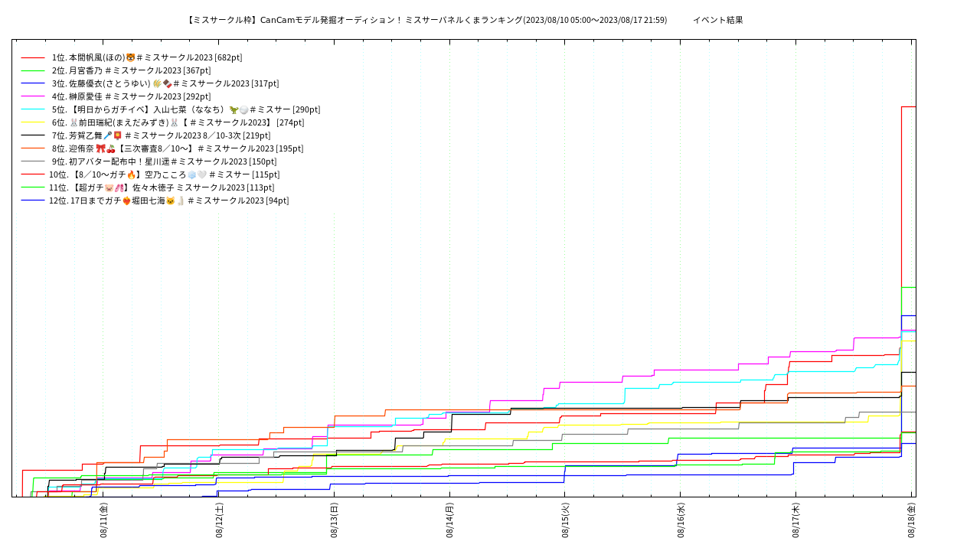The height and width of the screenshot is (551, 980).
Task: Click the イベント結果 label in the title
Action: coord(717,20)
